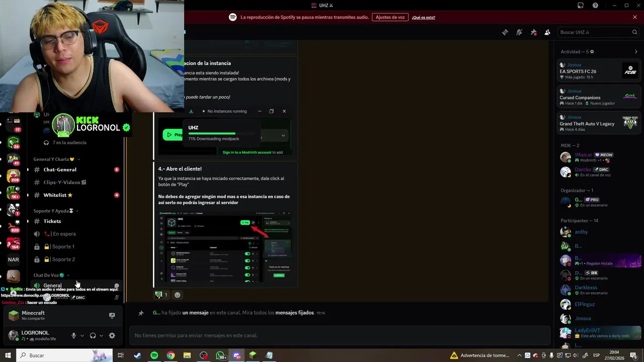Image resolution: width=644 pixels, height=362 pixels.
Task: Open microphone input options dropdown arrow
Action: (82, 335)
